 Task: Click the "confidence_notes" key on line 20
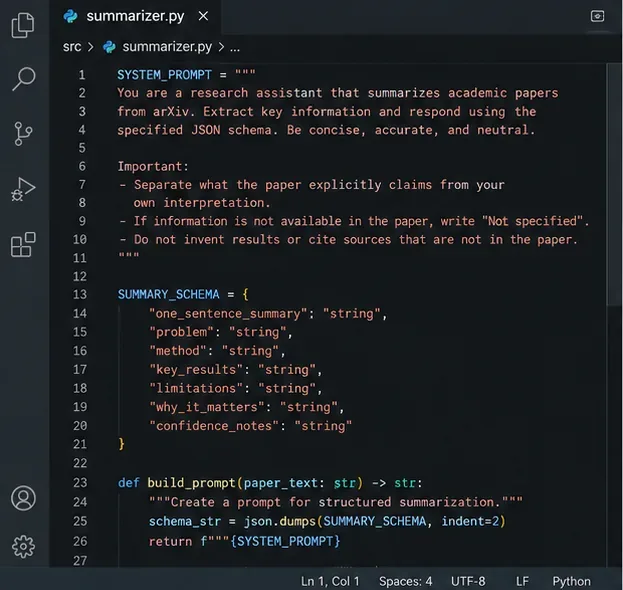pyautogui.click(x=214, y=426)
